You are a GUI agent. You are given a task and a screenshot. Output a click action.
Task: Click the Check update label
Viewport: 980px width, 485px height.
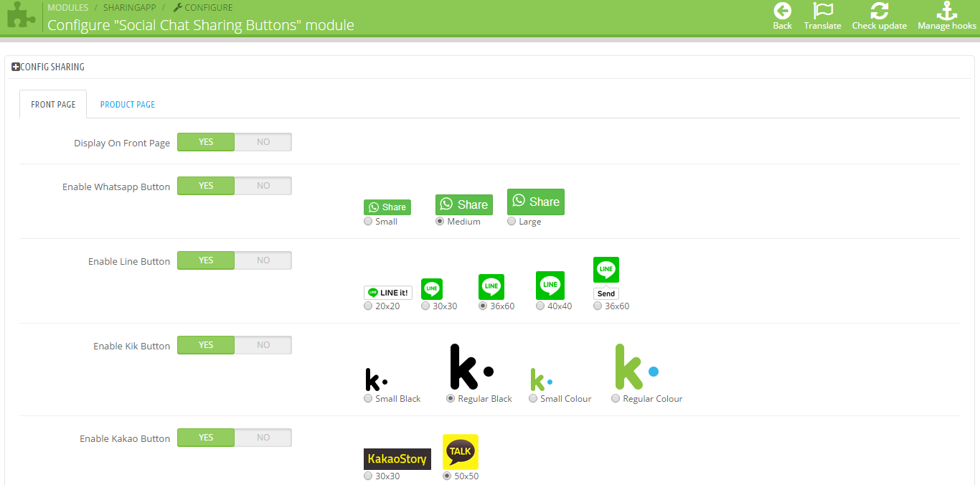click(x=880, y=26)
